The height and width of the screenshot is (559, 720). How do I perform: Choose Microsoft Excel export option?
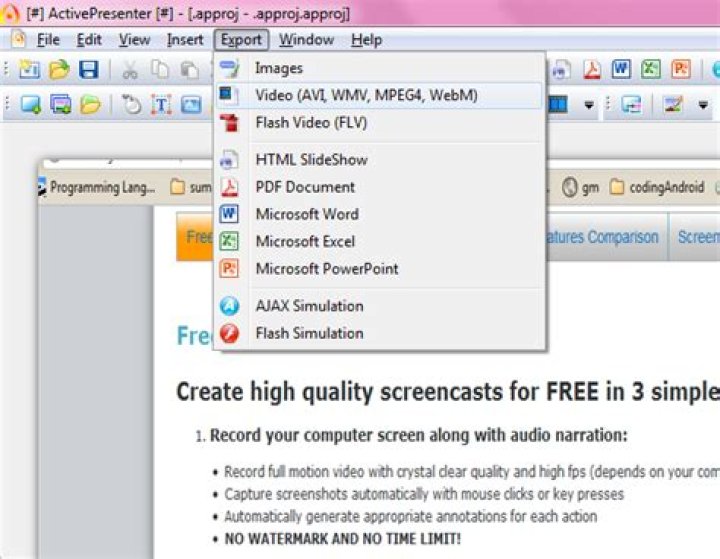point(380,241)
